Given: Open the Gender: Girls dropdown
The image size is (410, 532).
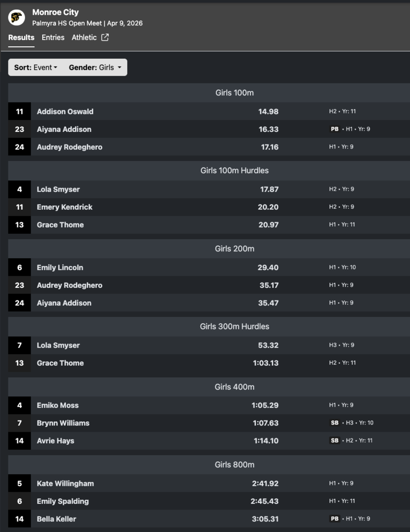Looking at the screenshot, I should click(95, 68).
